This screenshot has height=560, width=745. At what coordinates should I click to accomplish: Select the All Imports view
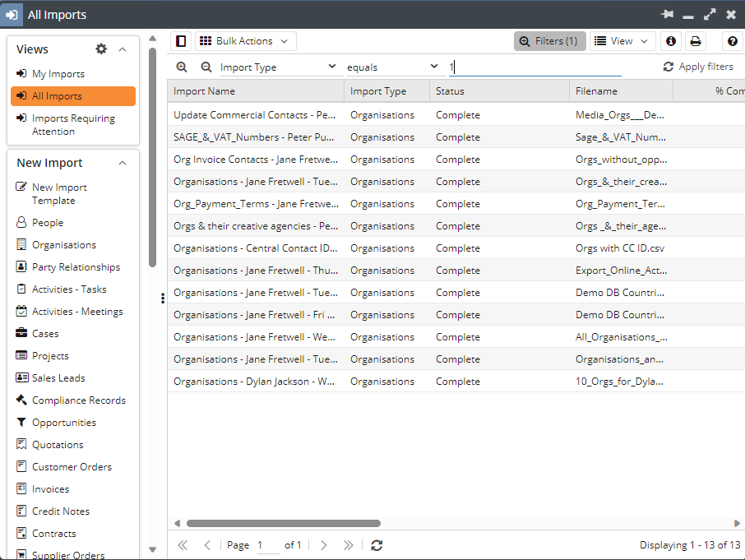coord(73,96)
